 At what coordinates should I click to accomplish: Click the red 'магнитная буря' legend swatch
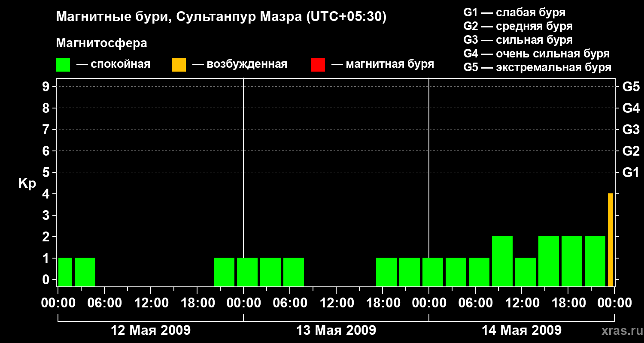[318, 65]
